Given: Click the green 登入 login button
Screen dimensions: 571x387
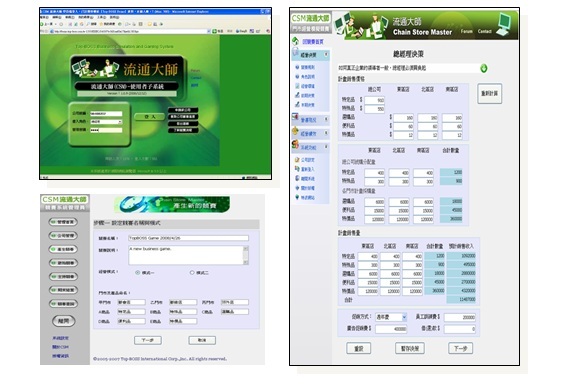Looking at the screenshot, I should point(150,117).
